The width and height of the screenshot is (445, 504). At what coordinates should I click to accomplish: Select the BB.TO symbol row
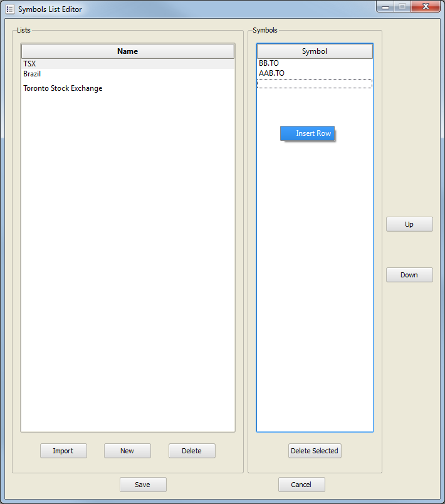tap(269, 63)
